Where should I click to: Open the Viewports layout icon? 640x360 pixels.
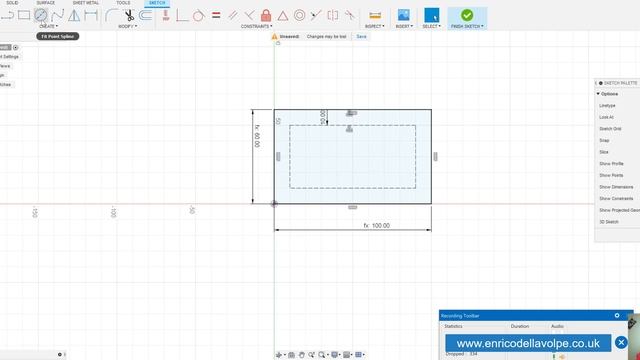click(x=358, y=355)
